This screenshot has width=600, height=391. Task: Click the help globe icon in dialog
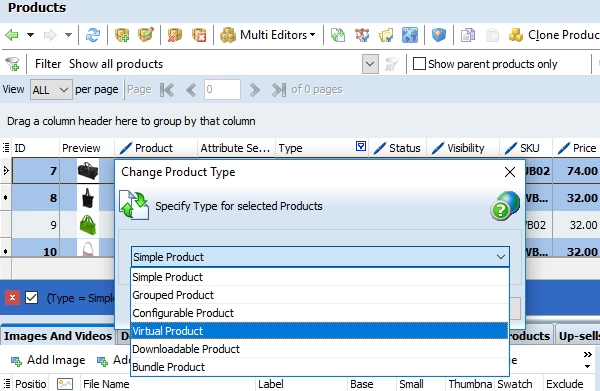[x=505, y=206]
